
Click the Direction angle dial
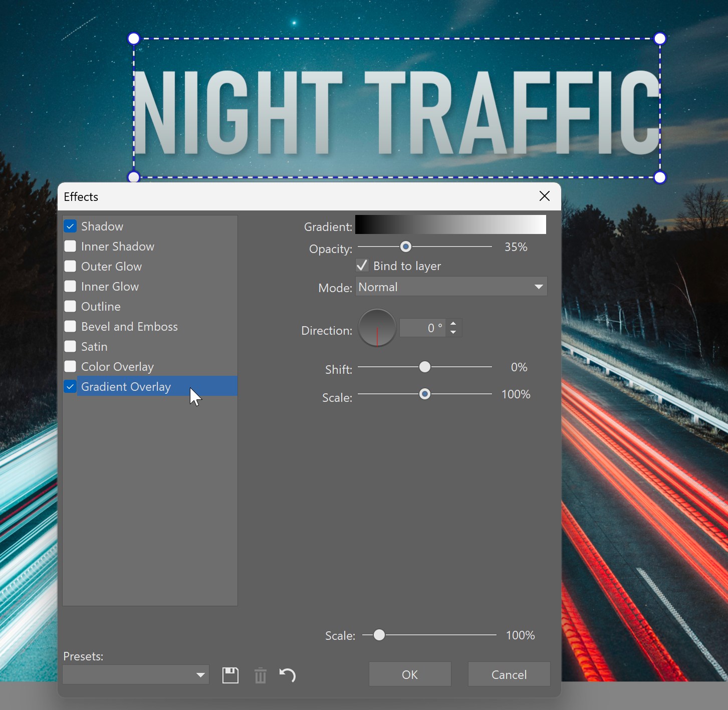click(377, 328)
